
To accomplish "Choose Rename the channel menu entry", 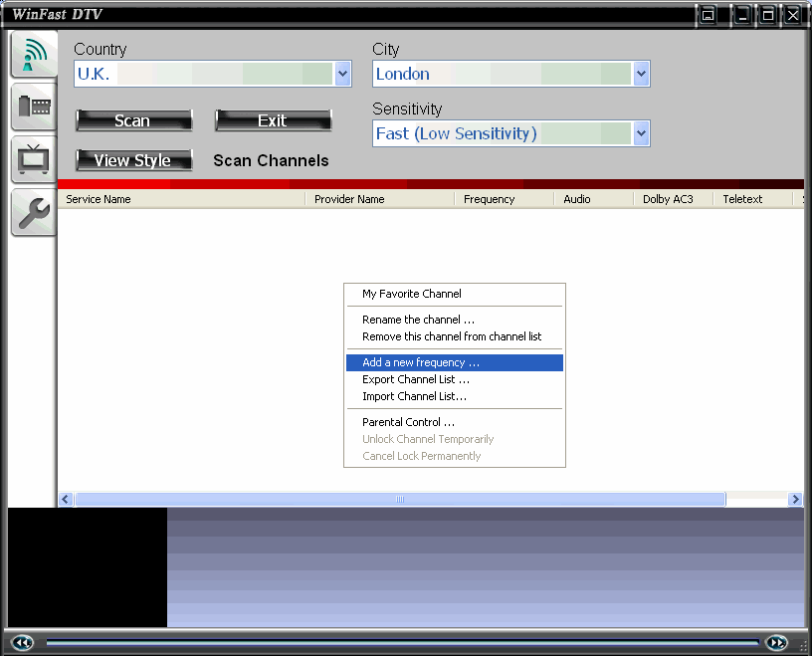I will click(x=455, y=320).
